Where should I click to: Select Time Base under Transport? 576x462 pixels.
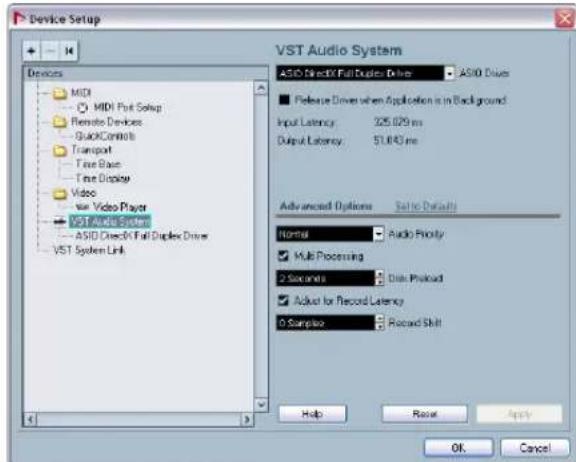pyautogui.click(x=98, y=164)
